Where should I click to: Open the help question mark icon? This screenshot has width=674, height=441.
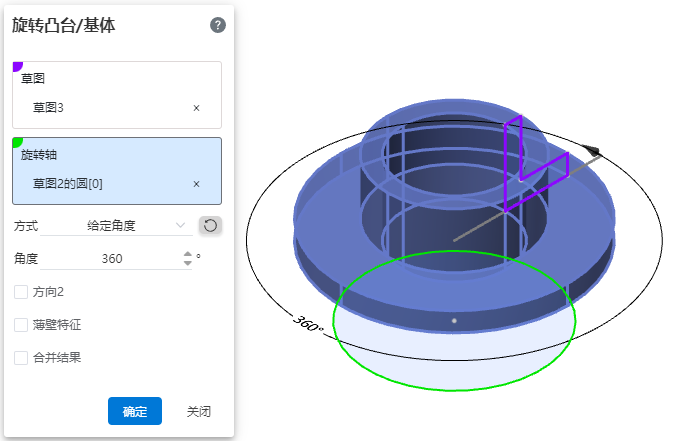(x=218, y=25)
